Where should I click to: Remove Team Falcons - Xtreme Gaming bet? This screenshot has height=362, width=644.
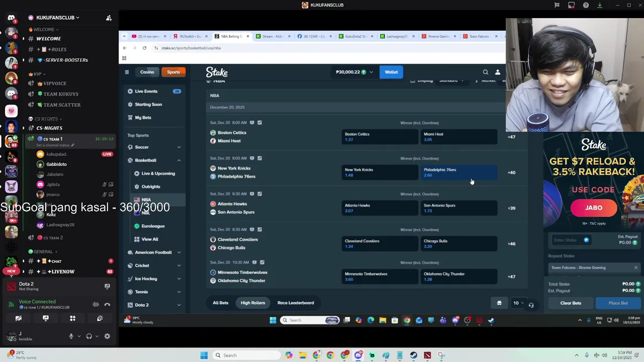[x=636, y=267]
